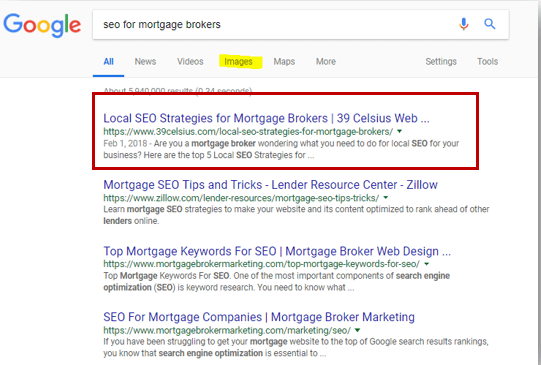Open Top Mortgage Keywords For SEO link
This screenshot has height=365, width=541.
[x=277, y=251]
